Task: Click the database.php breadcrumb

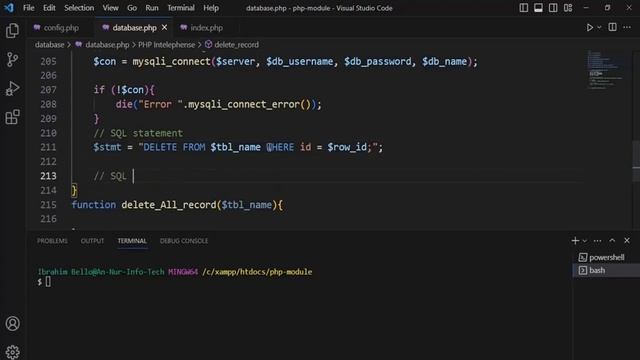Action: click(107, 44)
